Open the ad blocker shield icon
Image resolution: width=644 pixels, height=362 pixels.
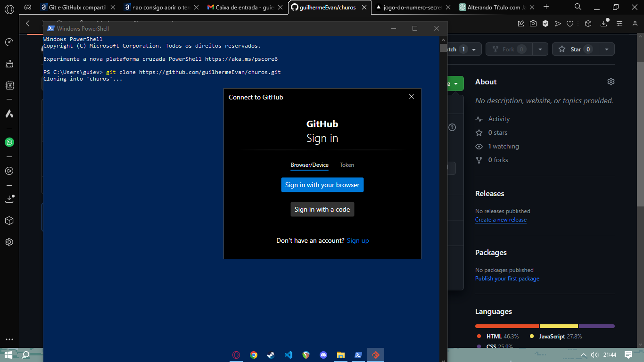545,24
